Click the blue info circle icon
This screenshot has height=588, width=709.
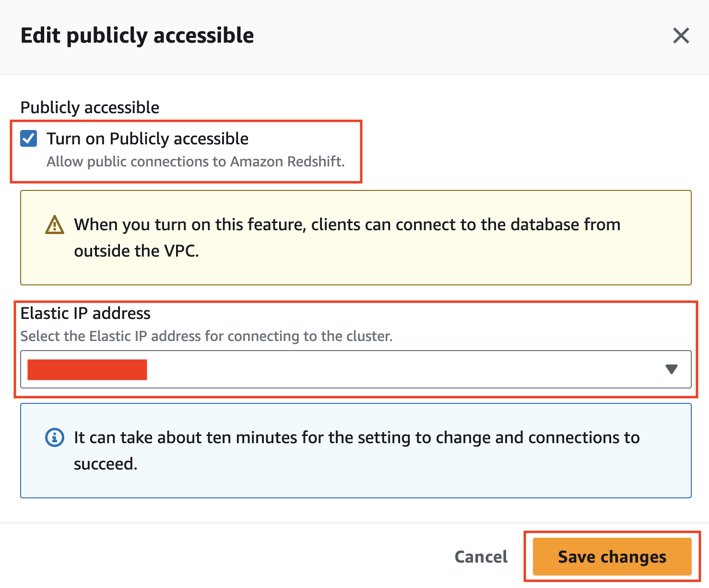(x=54, y=437)
